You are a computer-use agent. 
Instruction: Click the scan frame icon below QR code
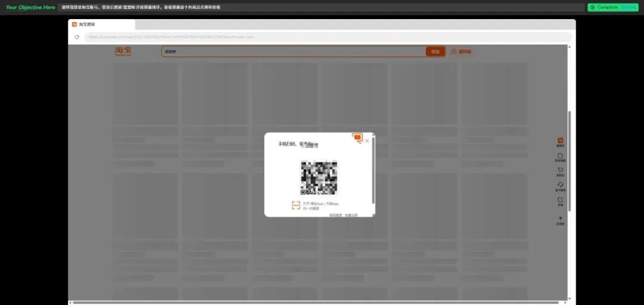[x=296, y=206]
